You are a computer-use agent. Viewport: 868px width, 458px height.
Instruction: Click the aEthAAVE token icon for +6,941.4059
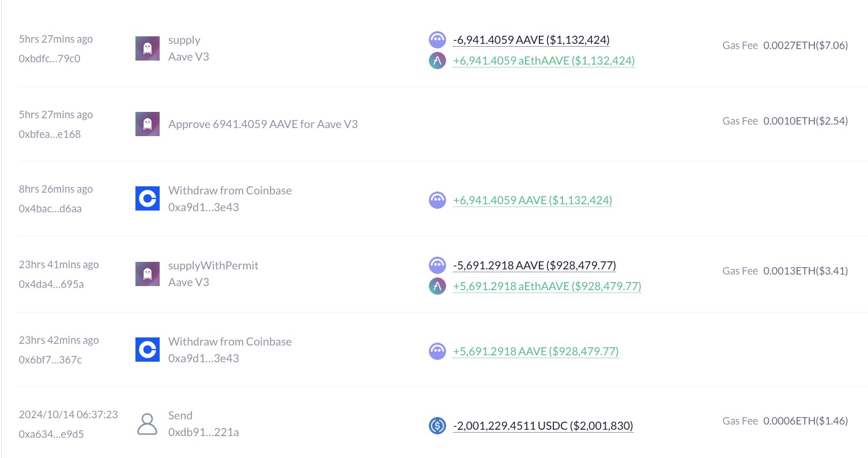coord(437,61)
